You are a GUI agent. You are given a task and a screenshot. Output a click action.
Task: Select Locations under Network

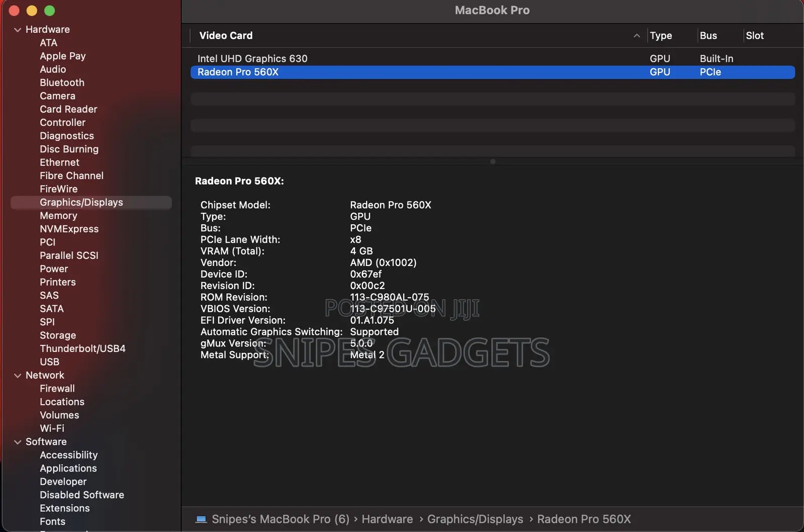(x=62, y=402)
